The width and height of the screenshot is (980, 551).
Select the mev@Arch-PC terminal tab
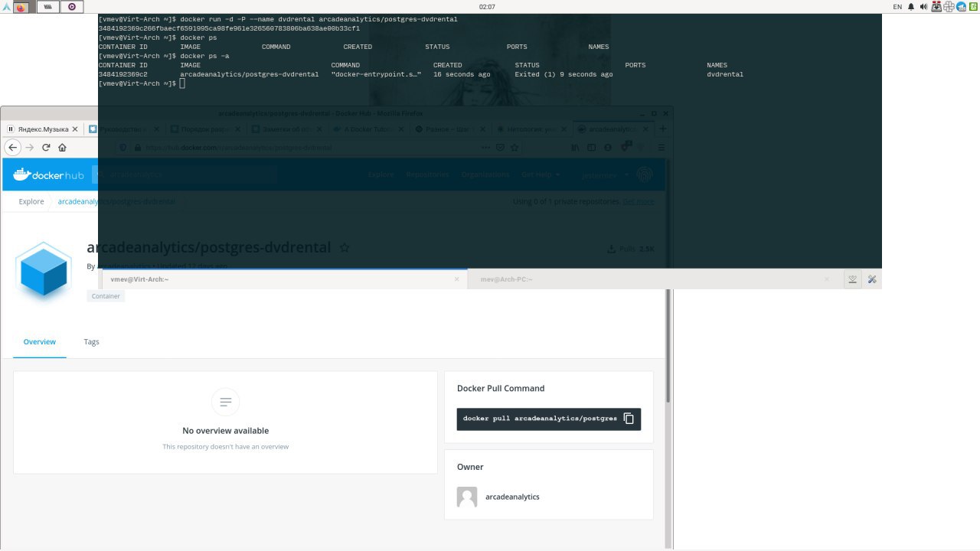(651, 279)
